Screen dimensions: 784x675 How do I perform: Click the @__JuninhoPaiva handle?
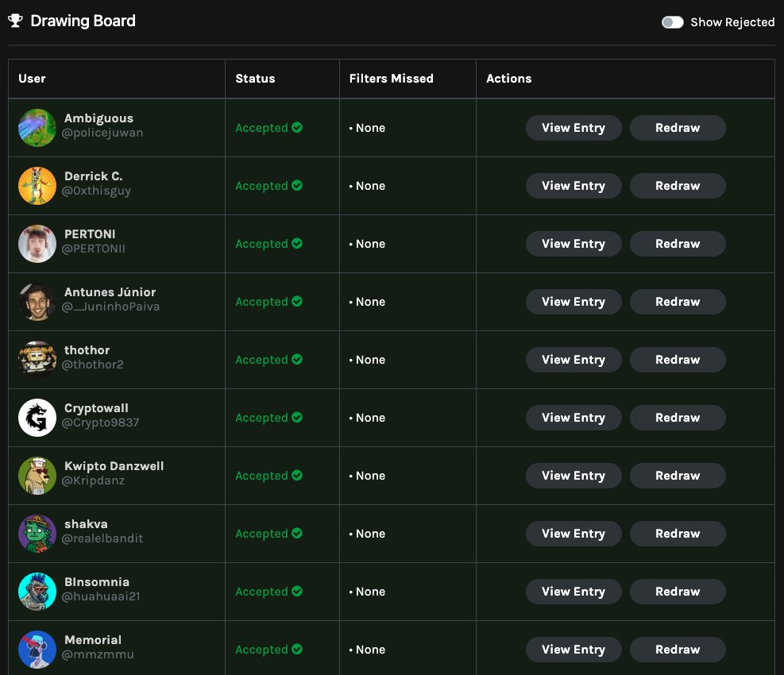pos(110,307)
